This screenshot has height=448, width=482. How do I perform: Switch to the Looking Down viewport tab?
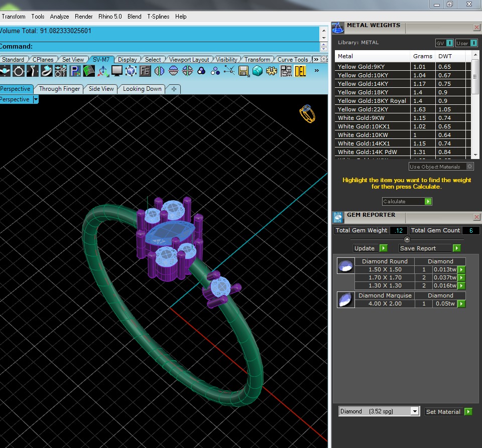click(142, 89)
